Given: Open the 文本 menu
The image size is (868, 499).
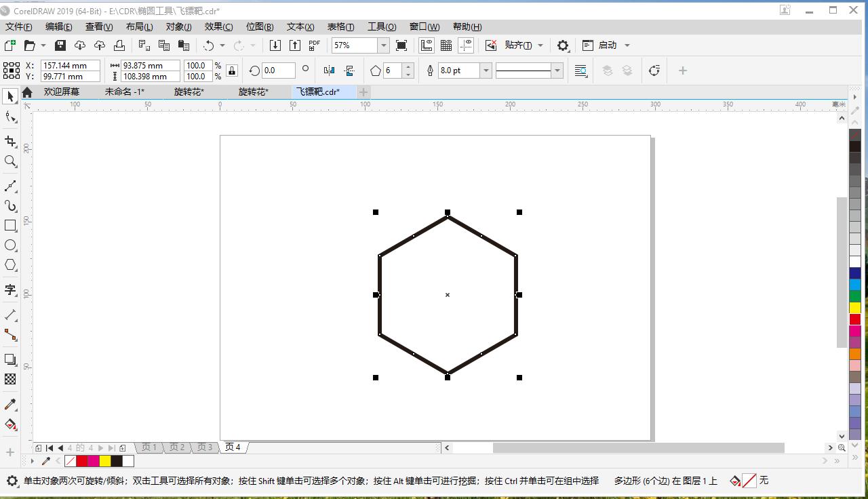Looking at the screenshot, I should (x=299, y=26).
